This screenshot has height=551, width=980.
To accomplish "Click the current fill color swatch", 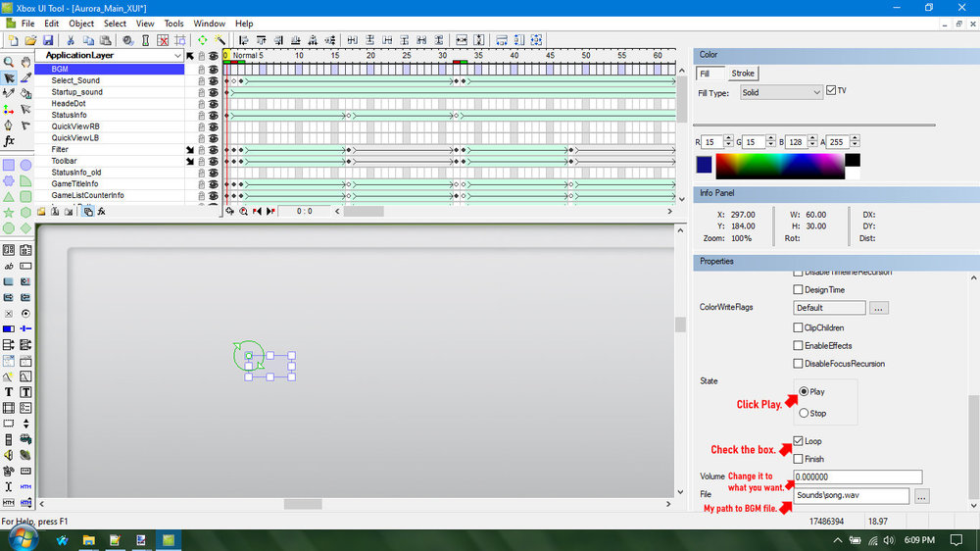I will (704, 165).
